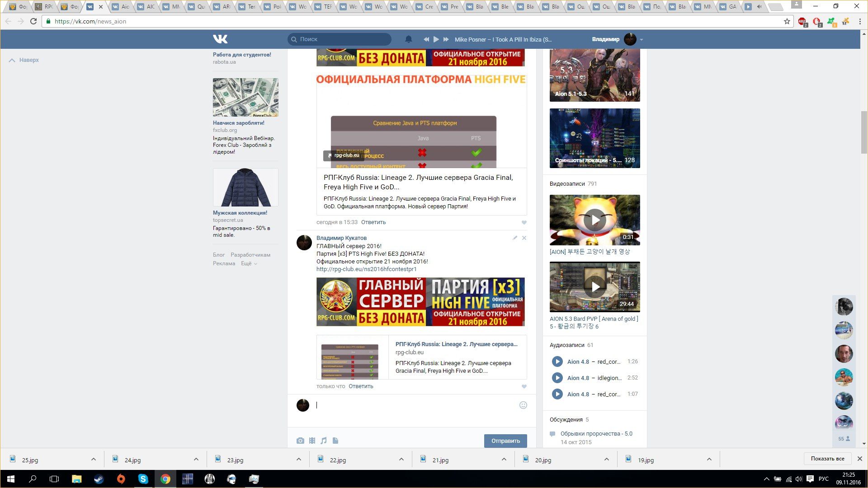The image size is (868, 488).
Task: Open the Мужская коллекция jacket ad
Action: pyautogui.click(x=245, y=188)
